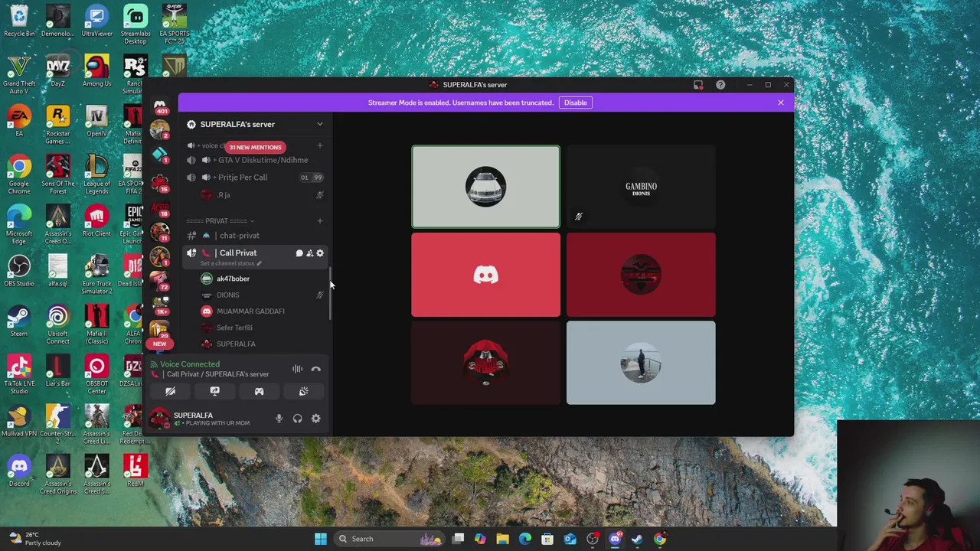
Task: Open File Explorer from taskbar
Action: 502,539
